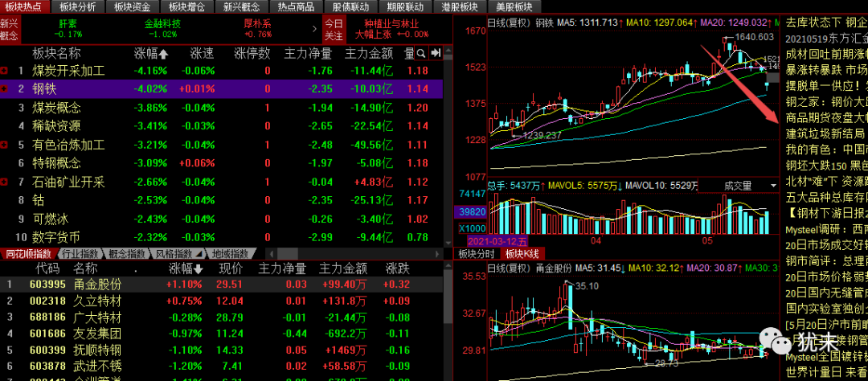Select stock 友发集团 row

click(x=222, y=334)
